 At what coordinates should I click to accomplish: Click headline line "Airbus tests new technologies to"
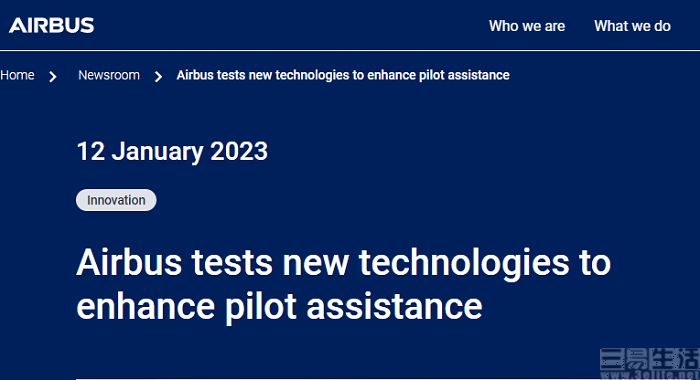(343, 263)
